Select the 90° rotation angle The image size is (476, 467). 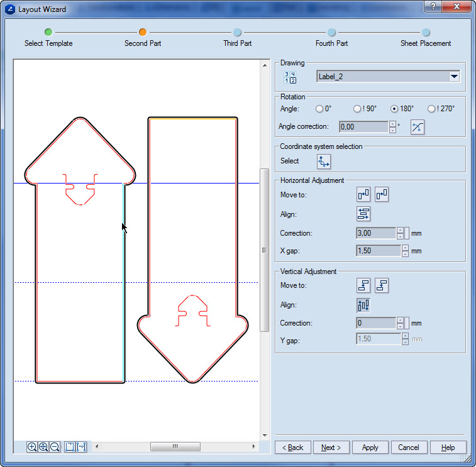(357, 109)
